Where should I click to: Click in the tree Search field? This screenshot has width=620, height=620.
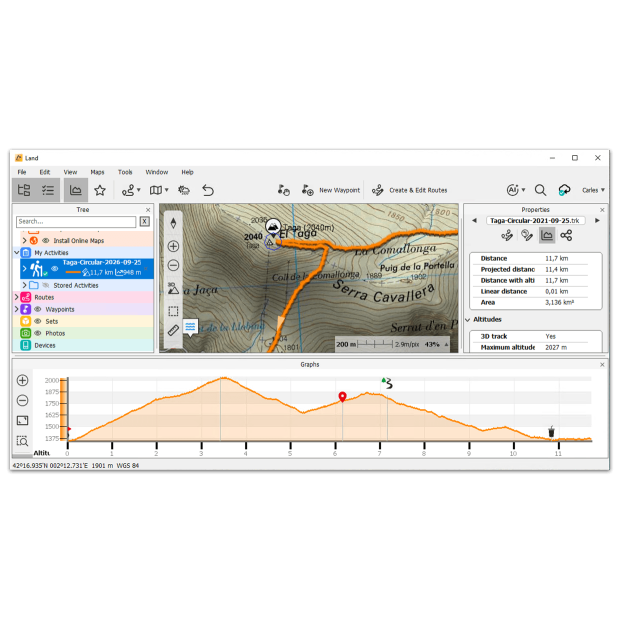[x=76, y=221]
